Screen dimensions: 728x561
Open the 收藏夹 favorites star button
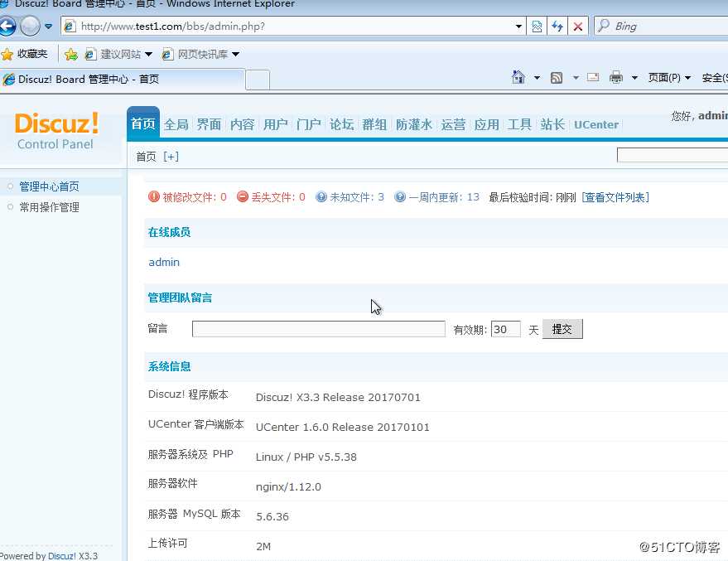(x=25, y=55)
